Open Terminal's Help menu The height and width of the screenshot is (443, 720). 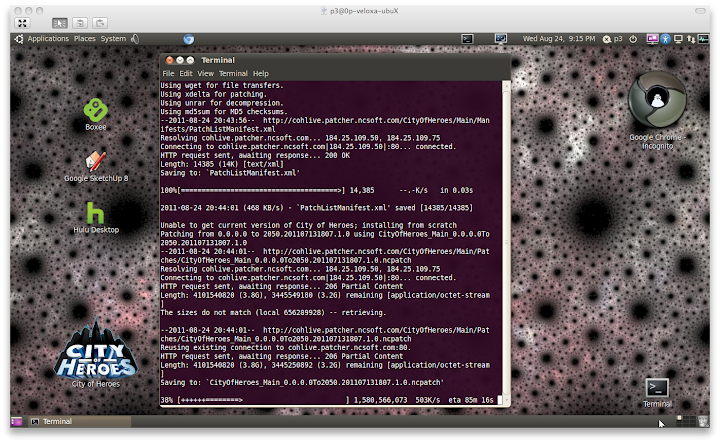tap(260, 73)
